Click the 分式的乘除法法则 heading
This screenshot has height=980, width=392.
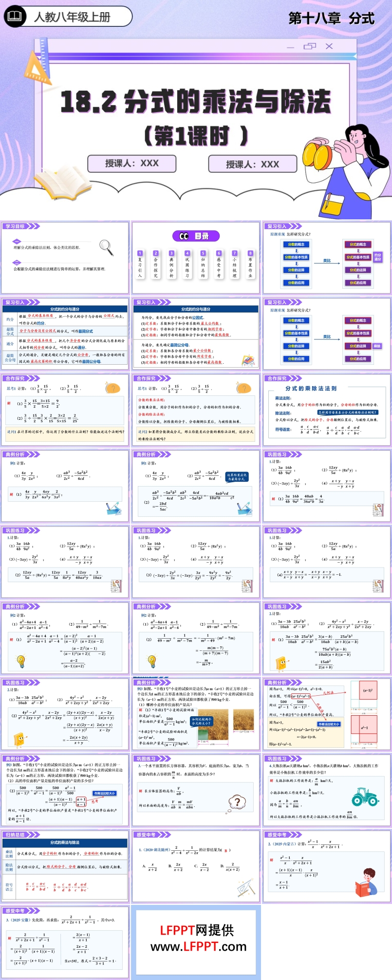click(311, 389)
